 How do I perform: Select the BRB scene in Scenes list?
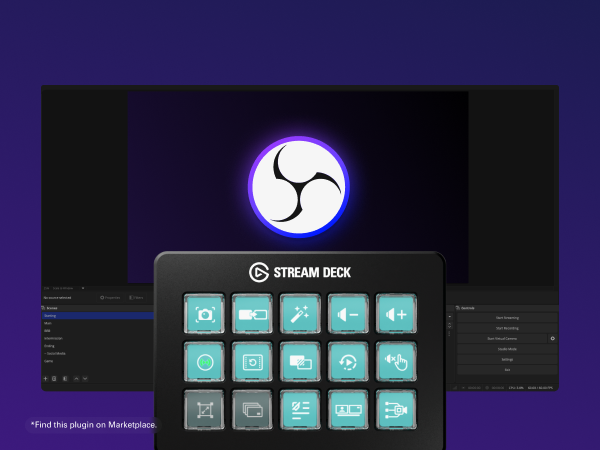click(98, 331)
